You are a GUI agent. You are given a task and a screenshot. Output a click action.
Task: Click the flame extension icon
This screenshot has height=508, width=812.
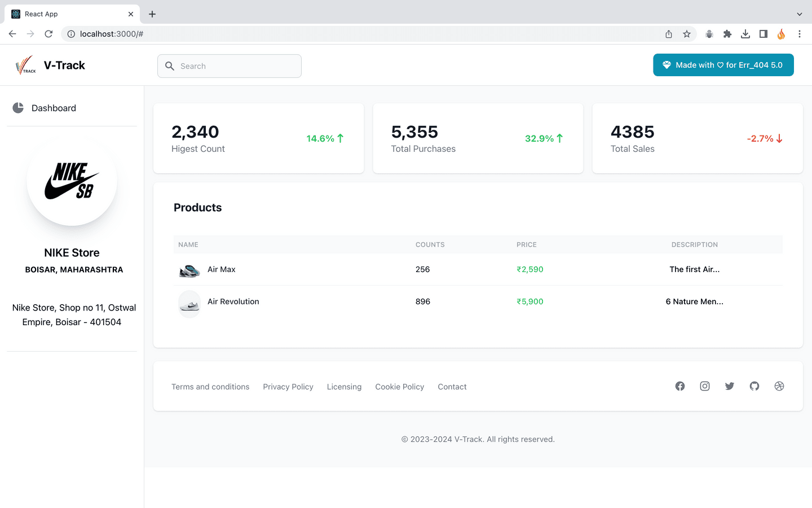781,34
